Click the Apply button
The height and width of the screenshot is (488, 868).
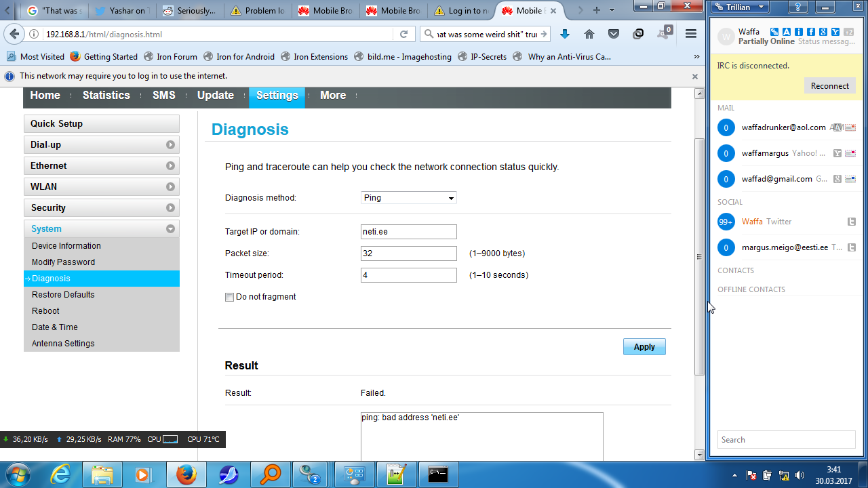pos(644,346)
